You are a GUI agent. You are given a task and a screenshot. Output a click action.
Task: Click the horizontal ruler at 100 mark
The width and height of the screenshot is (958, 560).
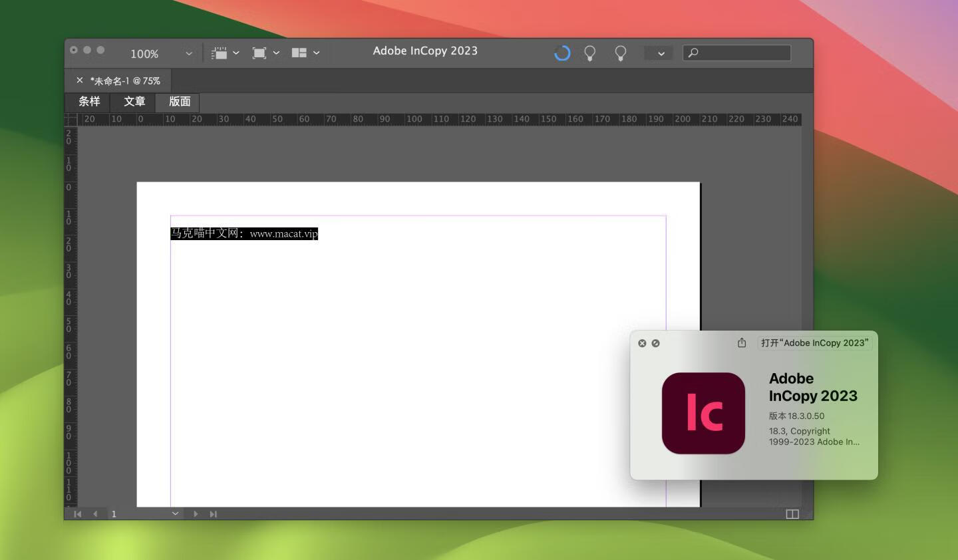(414, 119)
